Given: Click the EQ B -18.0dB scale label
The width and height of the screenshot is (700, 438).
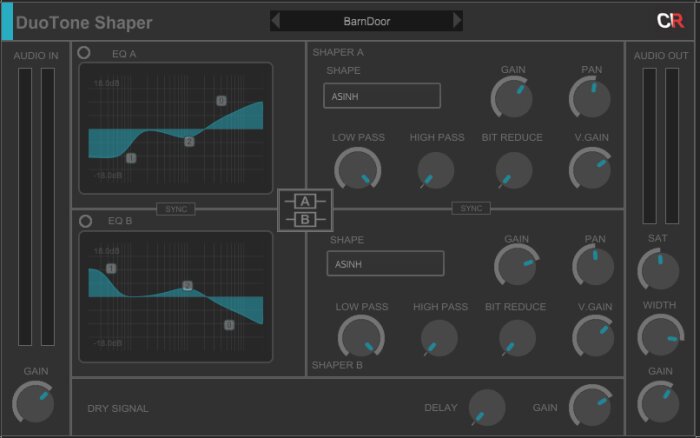Looking at the screenshot, I should tap(108, 343).
